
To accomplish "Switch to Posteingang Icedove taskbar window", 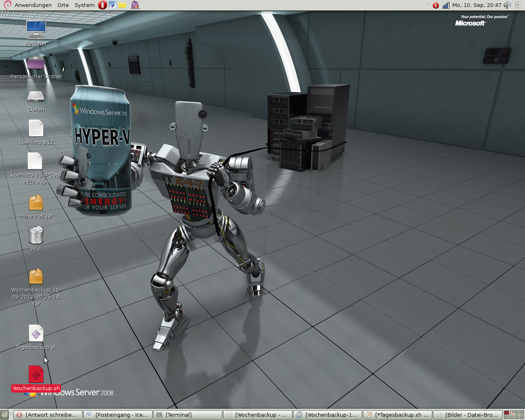I will point(118,415).
